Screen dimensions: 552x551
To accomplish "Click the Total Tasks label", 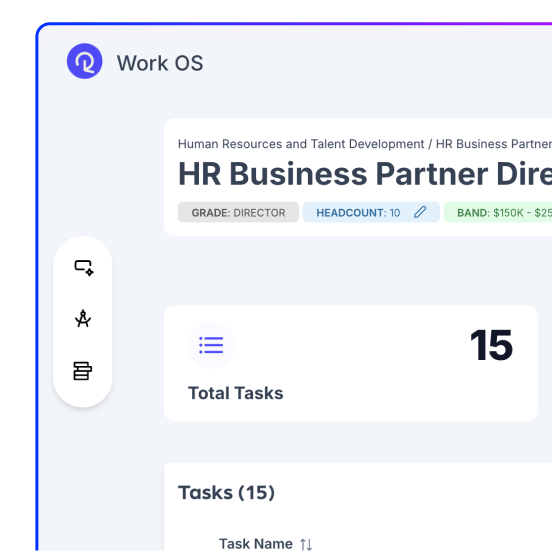I will (x=236, y=393).
